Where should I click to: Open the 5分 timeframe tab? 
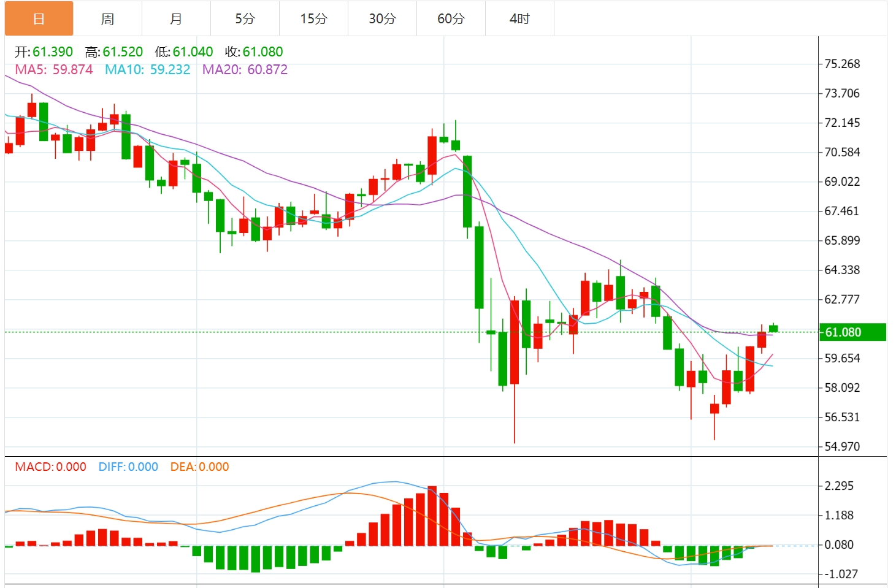(245, 18)
